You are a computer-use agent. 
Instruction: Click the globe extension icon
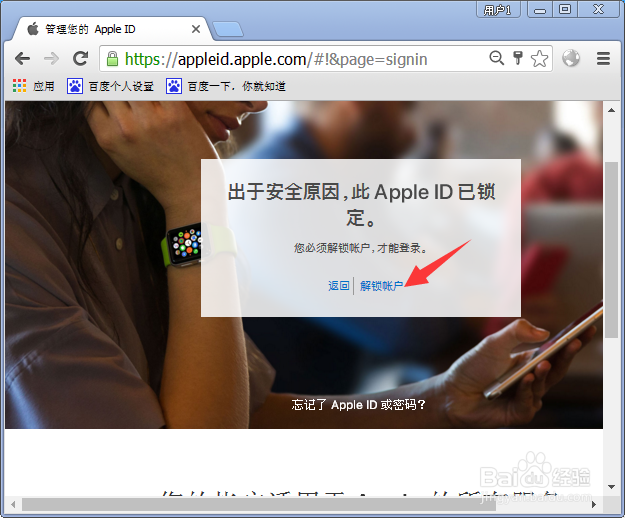(x=571, y=58)
